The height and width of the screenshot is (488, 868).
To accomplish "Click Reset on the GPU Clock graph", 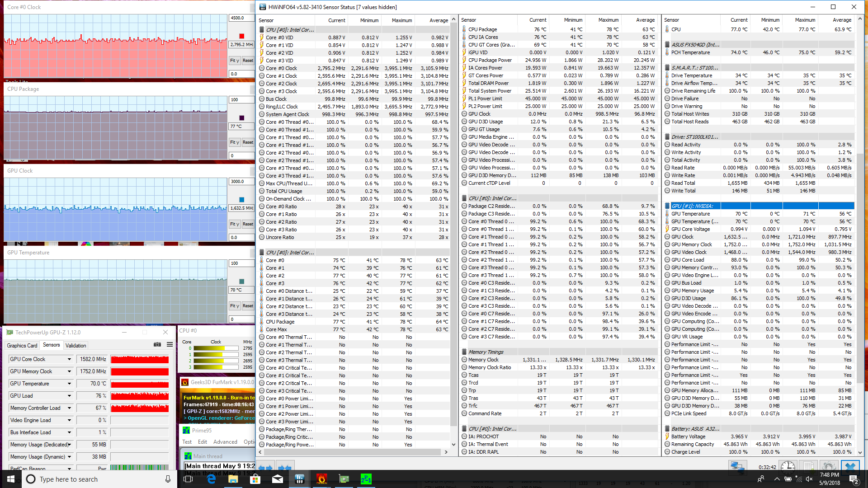I will (248, 224).
